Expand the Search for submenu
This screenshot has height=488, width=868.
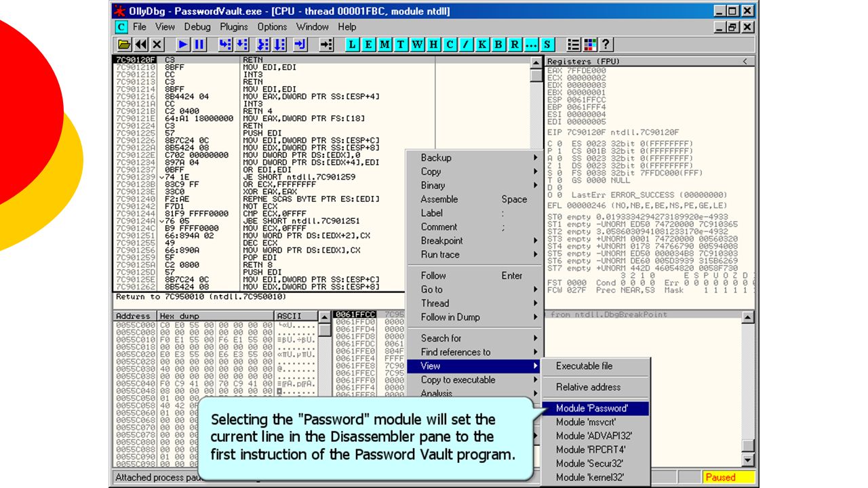(474, 338)
